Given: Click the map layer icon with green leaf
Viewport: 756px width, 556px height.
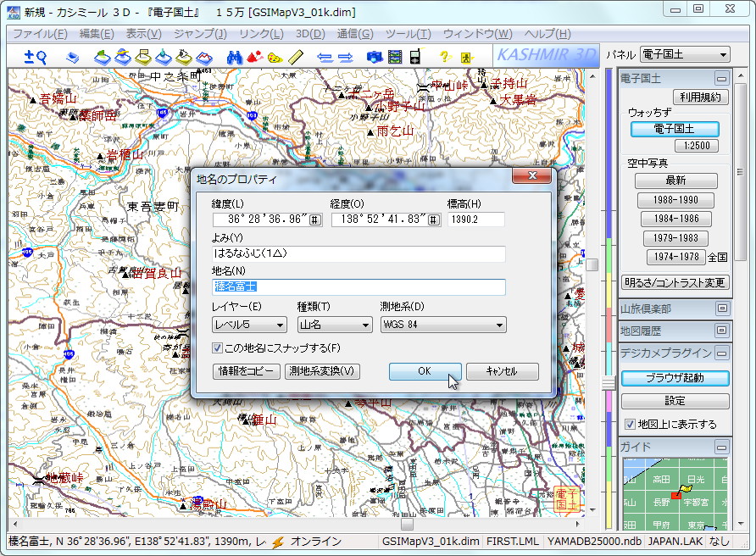Looking at the screenshot, I should coord(102,58).
